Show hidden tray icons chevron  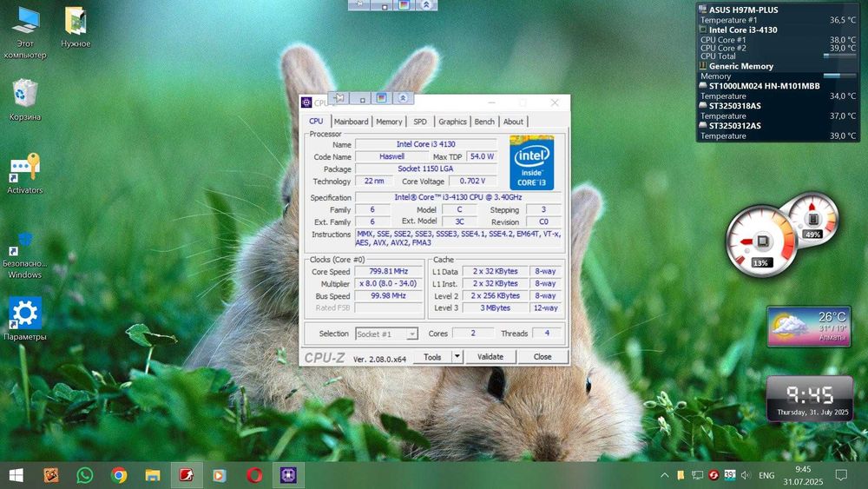tap(665, 475)
